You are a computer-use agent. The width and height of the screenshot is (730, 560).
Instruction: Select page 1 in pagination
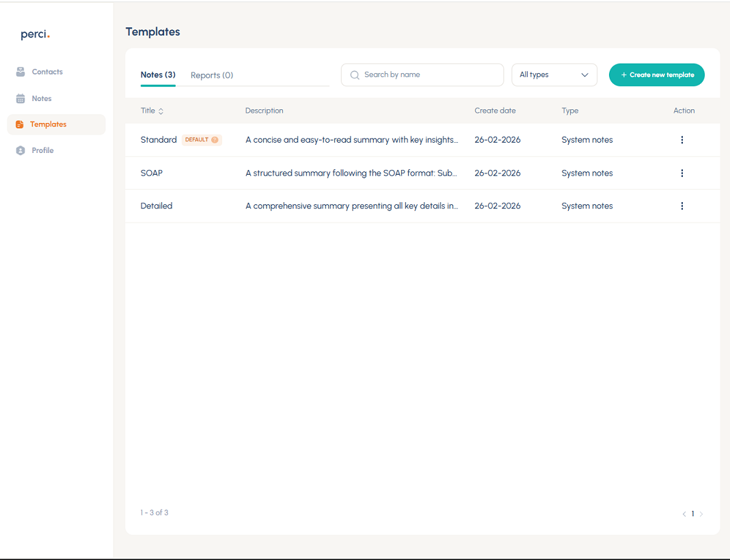(x=693, y=514)
